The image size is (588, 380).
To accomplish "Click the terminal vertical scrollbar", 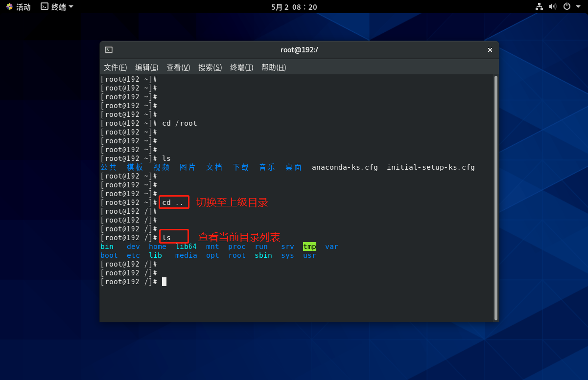I will point(495,196).
